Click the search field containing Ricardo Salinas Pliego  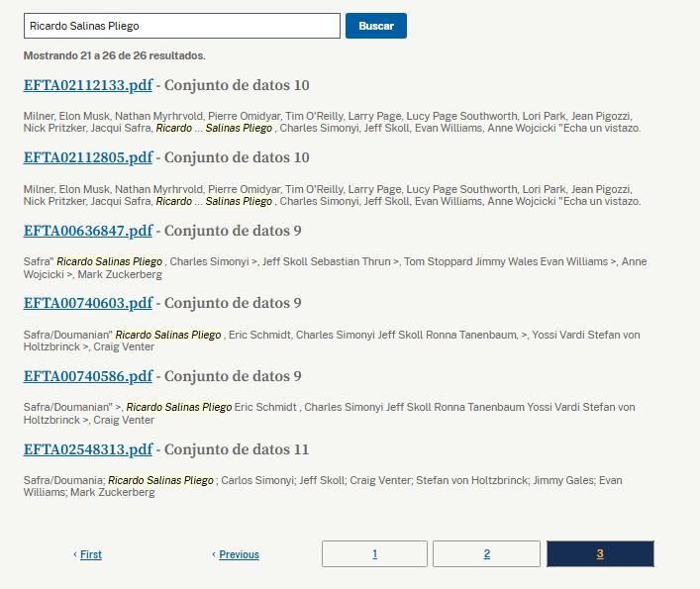(182, 26)
